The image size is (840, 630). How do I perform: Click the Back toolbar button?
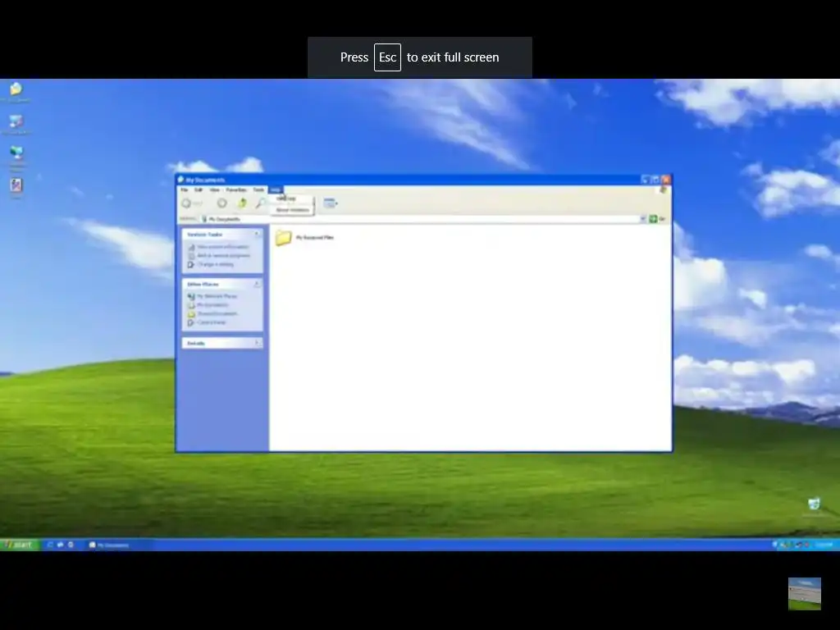pyautogui.click(x=192, y=203)
